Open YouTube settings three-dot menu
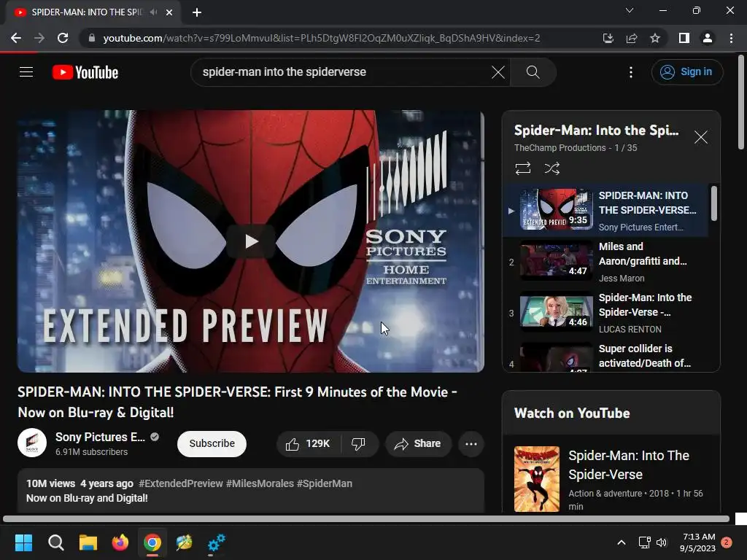The height and width of the screenshot is (560, 747). click(631, 72)
